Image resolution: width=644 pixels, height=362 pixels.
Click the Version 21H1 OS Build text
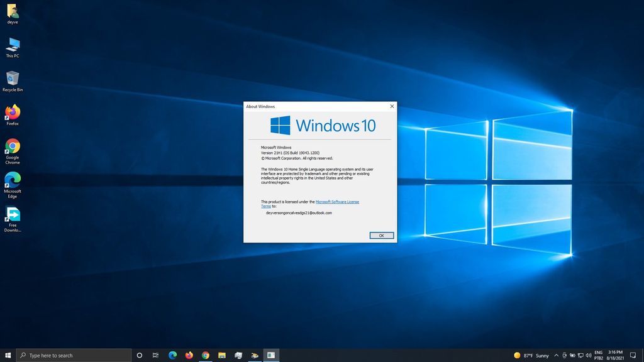290,153
